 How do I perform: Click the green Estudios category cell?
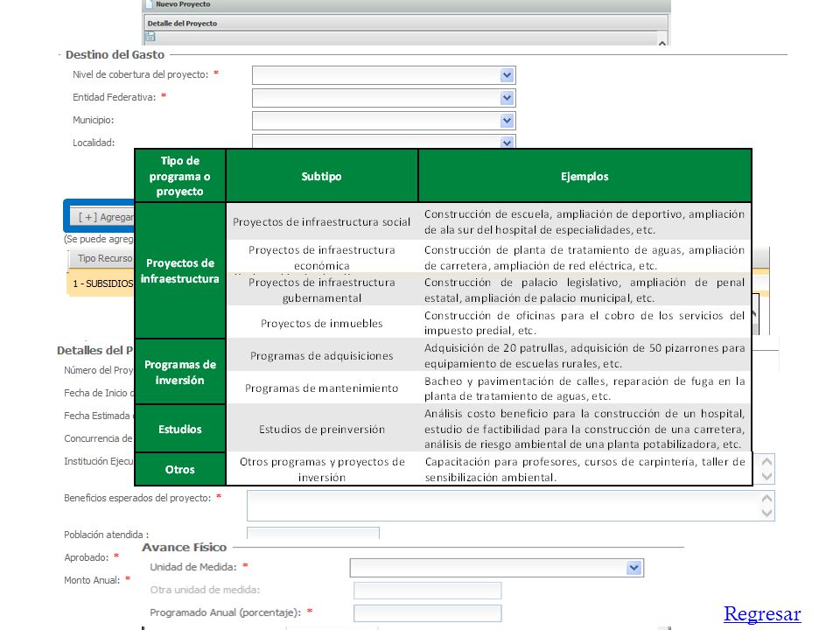[x=180, y=429]
